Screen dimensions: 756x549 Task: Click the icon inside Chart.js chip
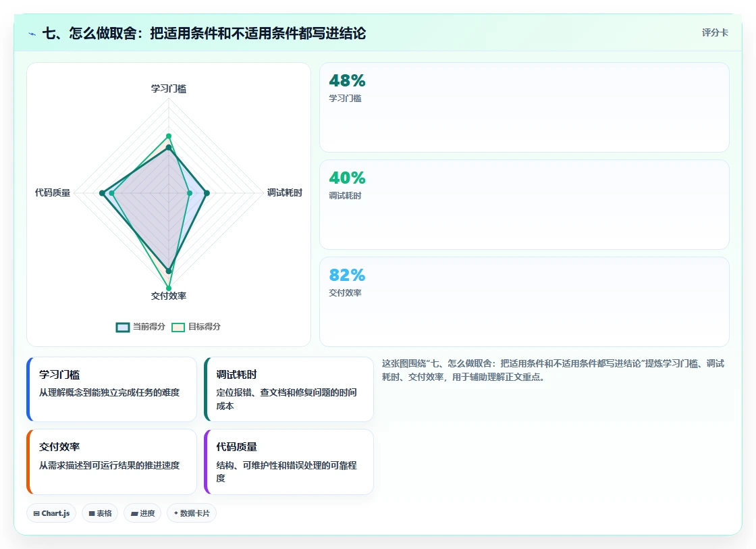36,514
